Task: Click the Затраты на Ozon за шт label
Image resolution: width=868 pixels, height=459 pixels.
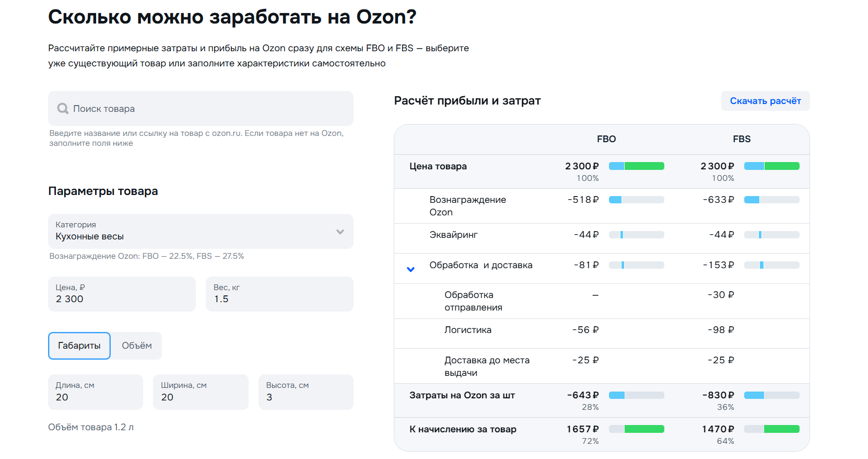Action: pyautogui.click(x=462, y=395)
